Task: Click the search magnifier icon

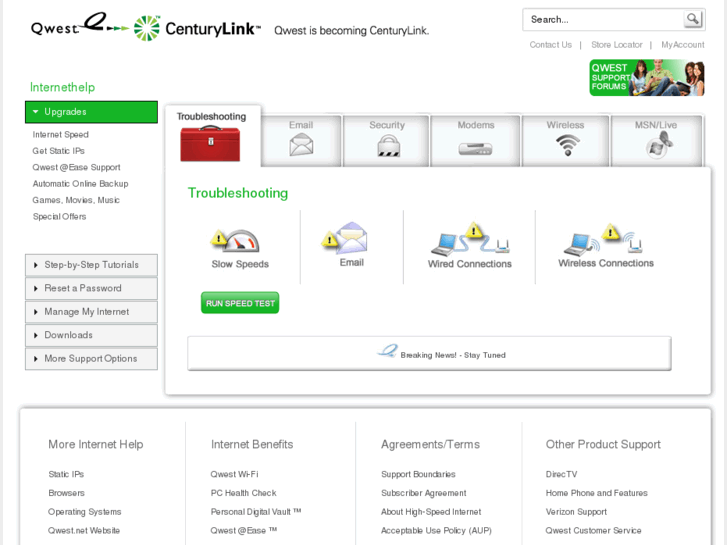Action: 693,19
